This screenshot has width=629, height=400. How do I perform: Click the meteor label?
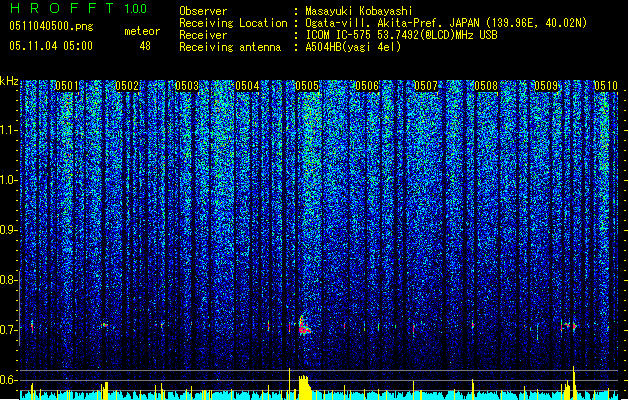pyautogui.click(x=142, y=31)
